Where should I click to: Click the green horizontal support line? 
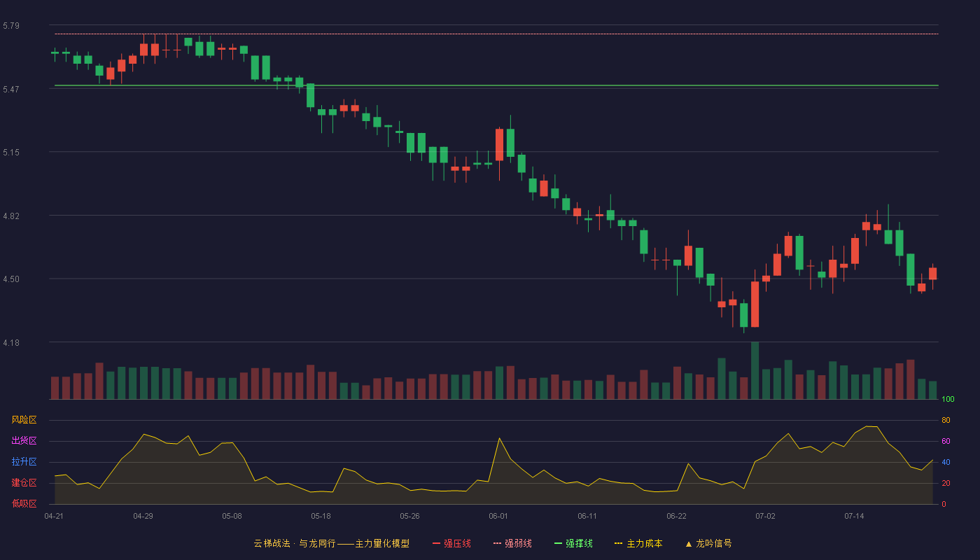(x=496, y=85)
